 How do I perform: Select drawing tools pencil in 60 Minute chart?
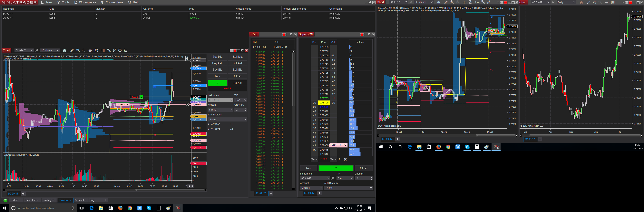[446, 2]
